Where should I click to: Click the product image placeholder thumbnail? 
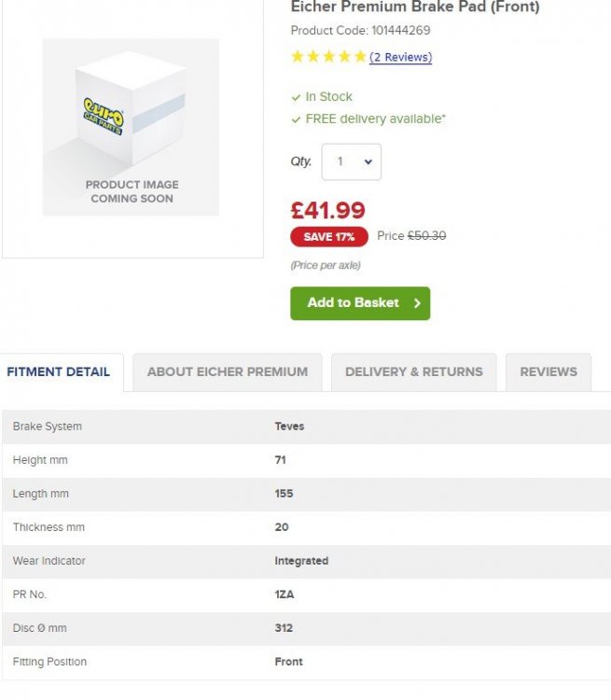(131, 127)
